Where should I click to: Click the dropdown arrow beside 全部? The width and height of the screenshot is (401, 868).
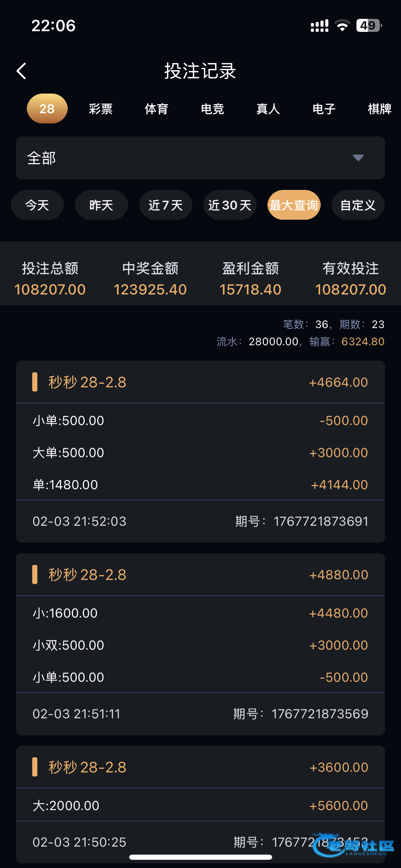click(358, 158)
